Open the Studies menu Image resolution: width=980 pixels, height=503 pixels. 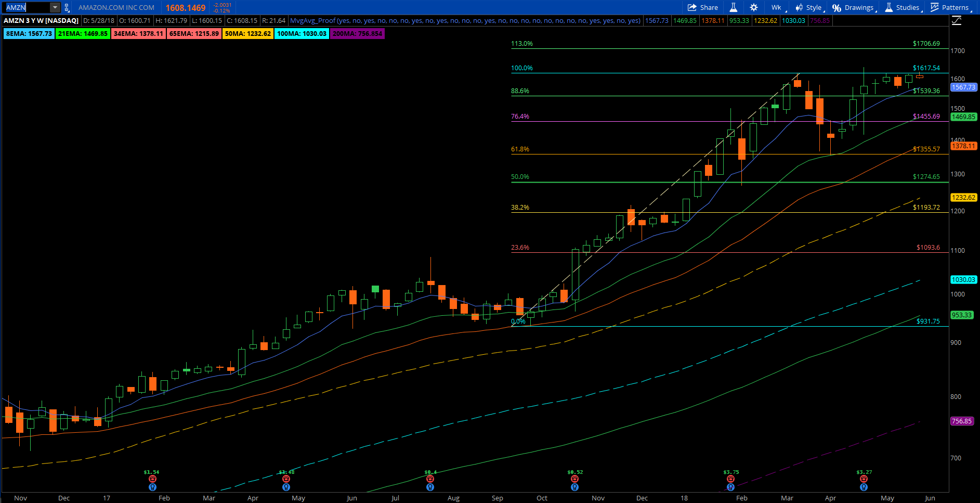pyautogui.click(x=904, y=7)
